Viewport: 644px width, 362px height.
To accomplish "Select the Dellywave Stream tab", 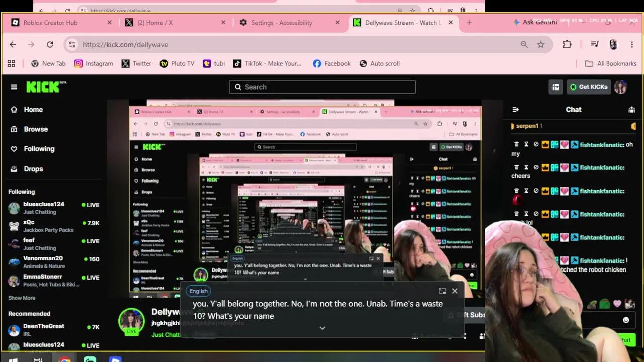I will click(403, 23).
